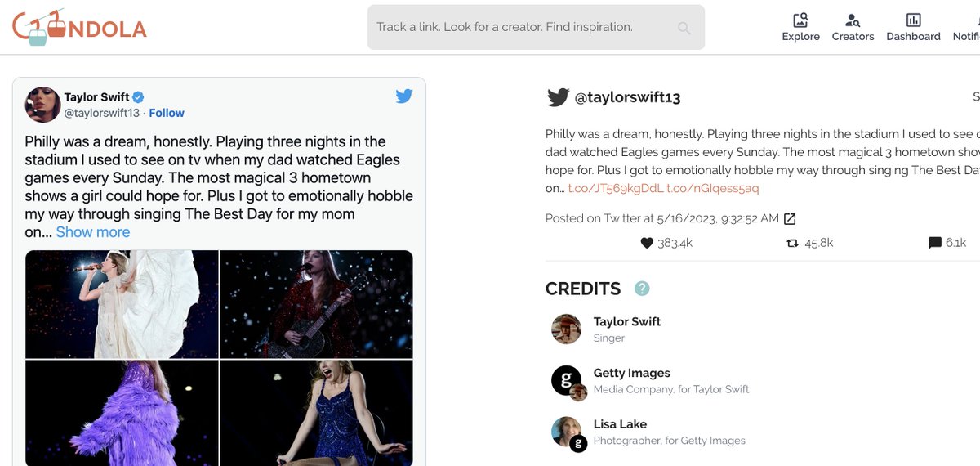Click the Lisa Lake credit avatar
Screen dimensions: 980x466
pyautogui.click(x=567, y=432)
